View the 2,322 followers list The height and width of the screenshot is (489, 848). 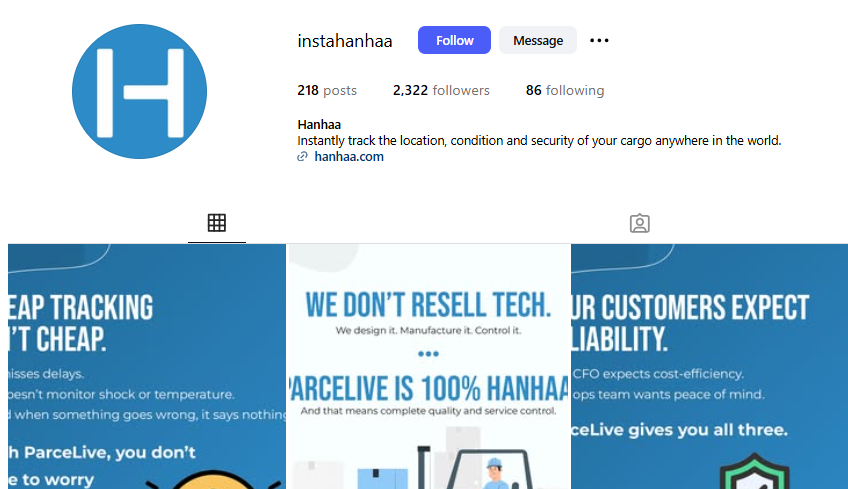coord(441,90)
